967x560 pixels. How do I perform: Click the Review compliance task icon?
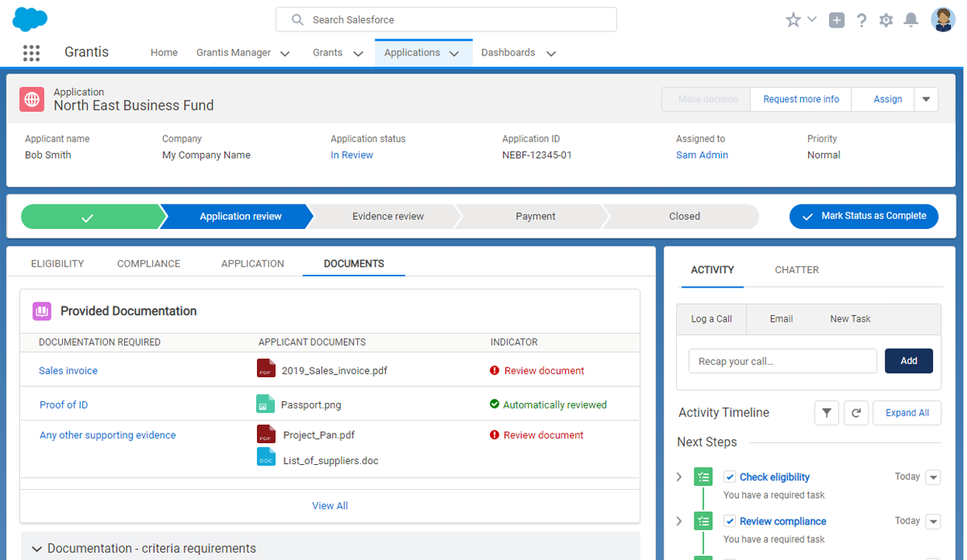pos(703,521)
